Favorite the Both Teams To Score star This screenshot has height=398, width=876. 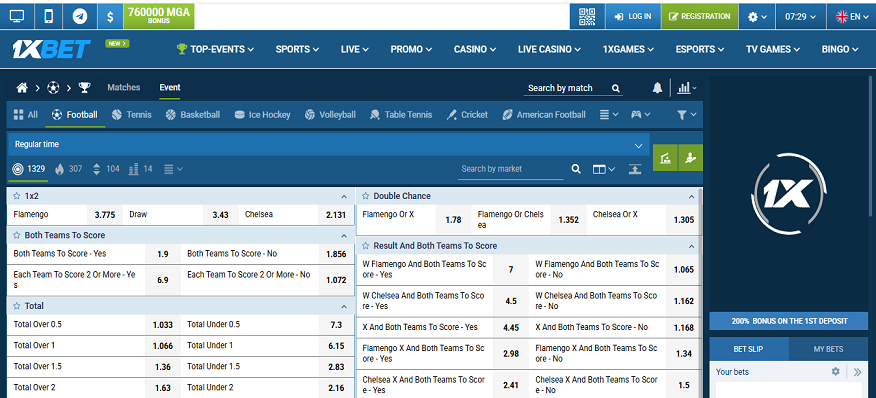tap(16, 235)
